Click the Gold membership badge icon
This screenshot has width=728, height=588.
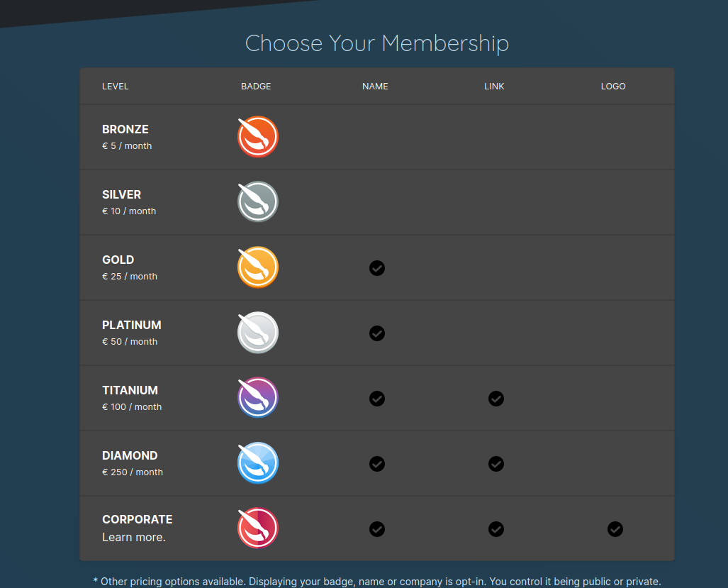(258, 267)
